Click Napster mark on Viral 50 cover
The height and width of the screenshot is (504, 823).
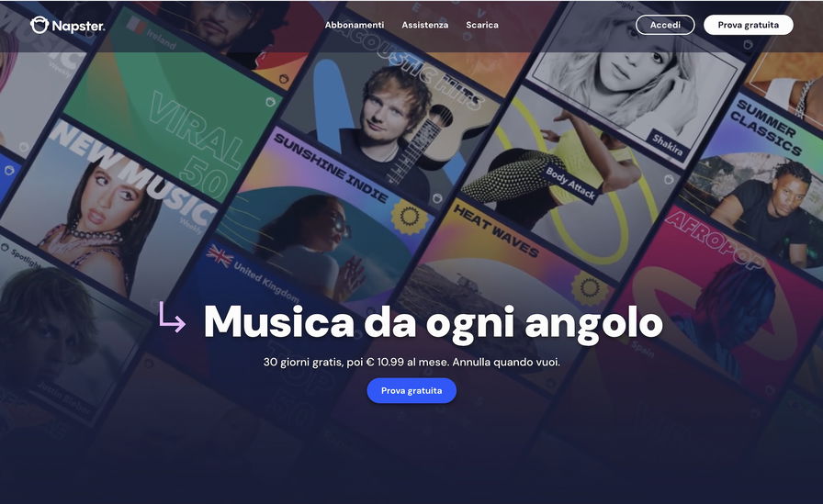click(x=271, y=102)
